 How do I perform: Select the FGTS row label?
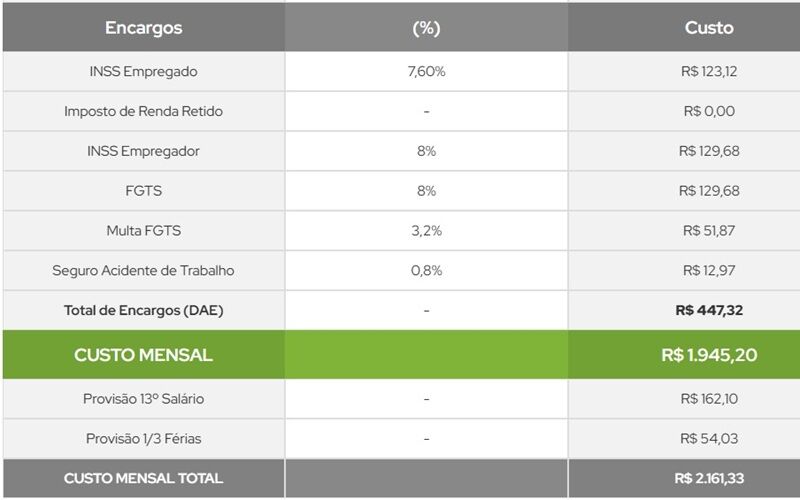tap(143, 191)
